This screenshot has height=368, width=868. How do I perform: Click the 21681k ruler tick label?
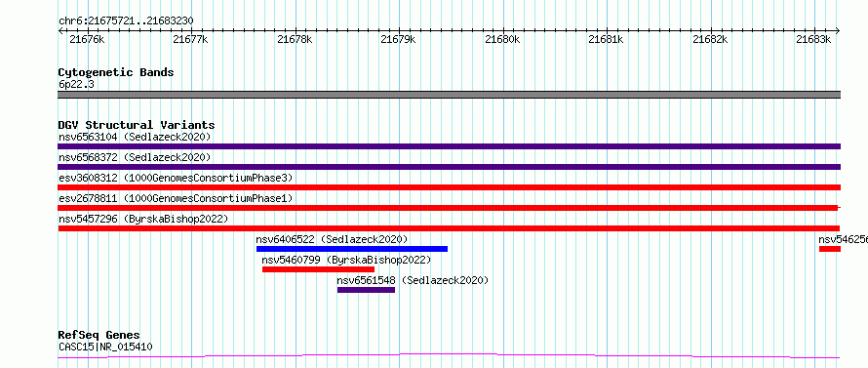coord(605,39)
